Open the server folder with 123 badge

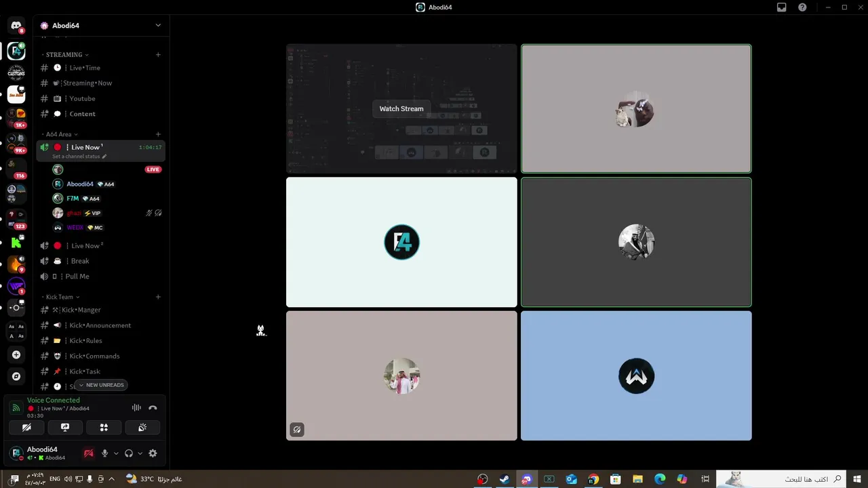16,218
